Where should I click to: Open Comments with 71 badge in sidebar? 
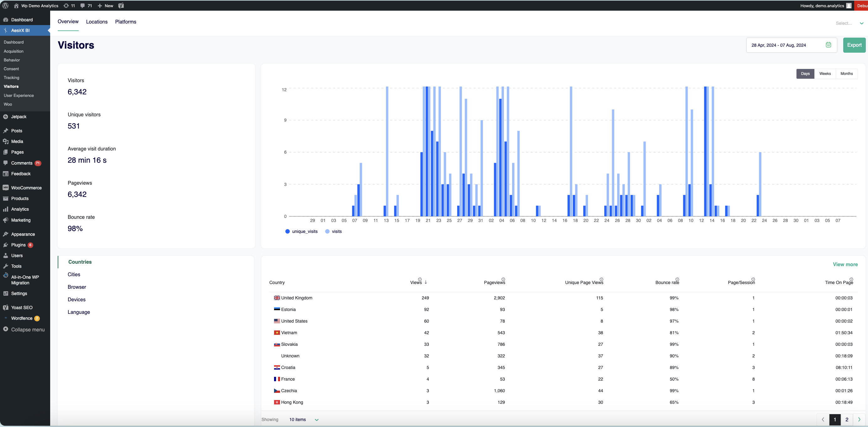coord(25,163)
